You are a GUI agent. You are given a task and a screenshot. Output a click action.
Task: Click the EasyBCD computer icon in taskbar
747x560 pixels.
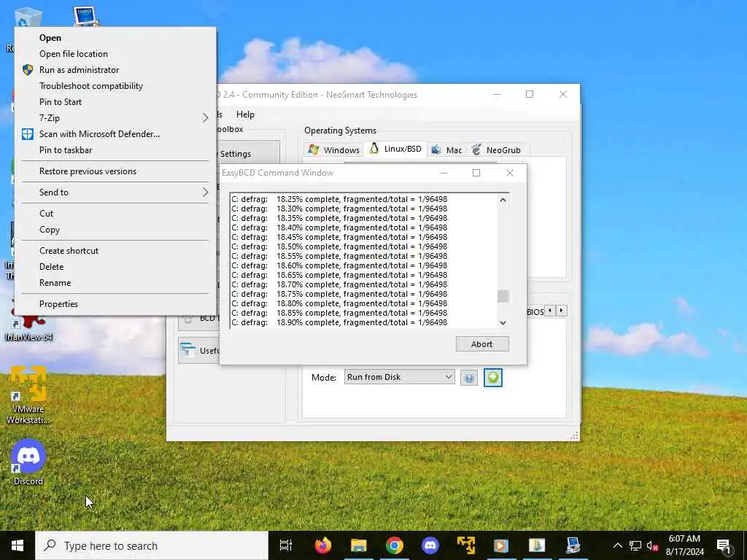[573, 545]
